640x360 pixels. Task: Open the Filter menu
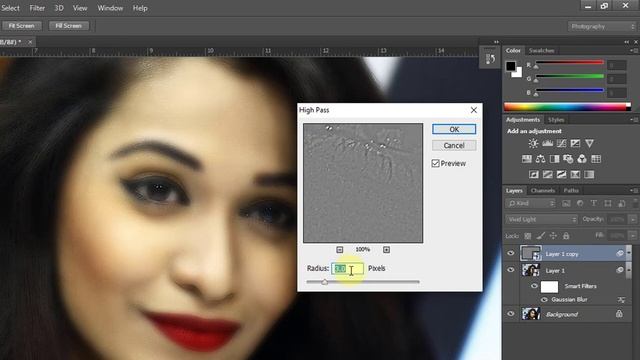[37, 8]
